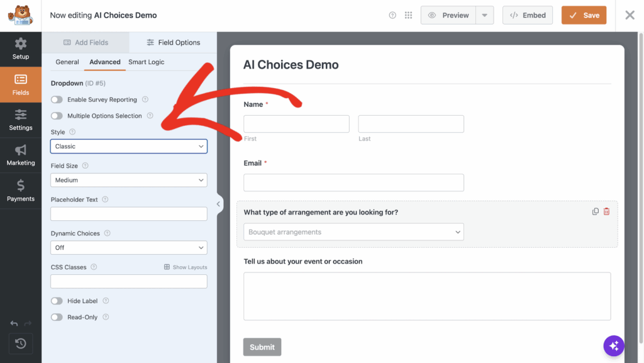Image resolution: width=644 pixels, height=363 pixels.
Task: Open the Dynamic Choices dropdown set to Off
Action: (x=129, y=248)
